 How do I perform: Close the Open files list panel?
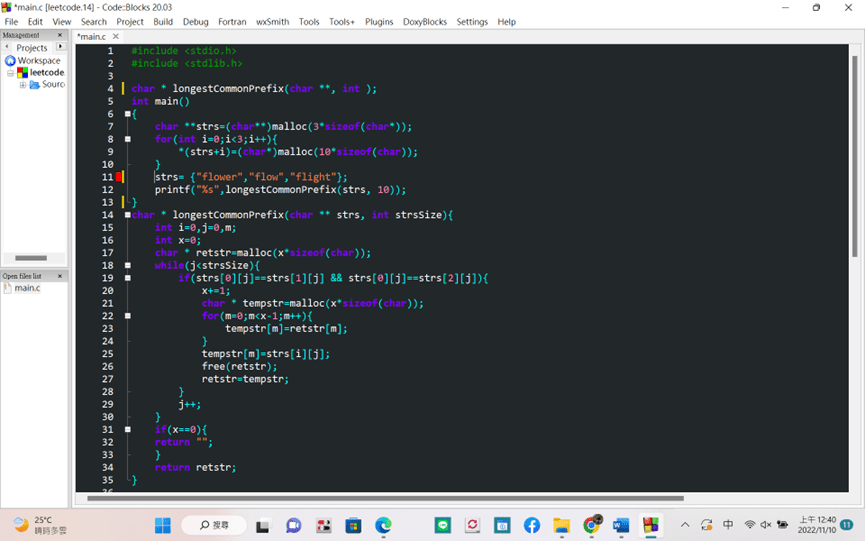pos(60,276)
